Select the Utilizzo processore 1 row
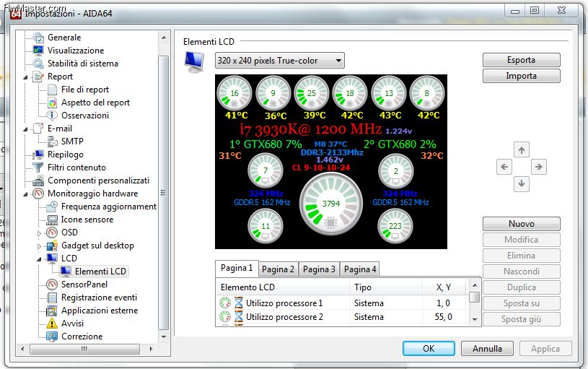The height and width of the screenshot is (369, 588). (x=342, y=303)
